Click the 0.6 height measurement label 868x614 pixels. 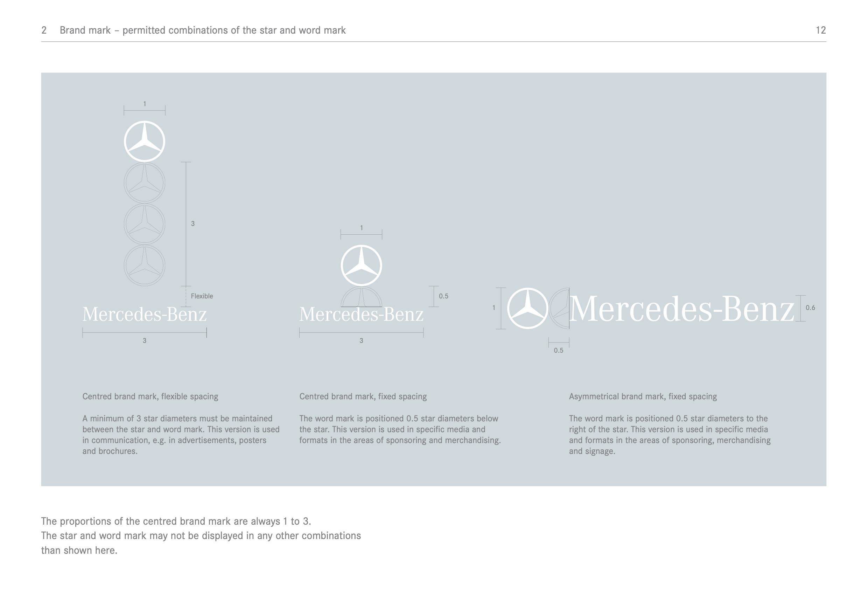tap(810, 308)
